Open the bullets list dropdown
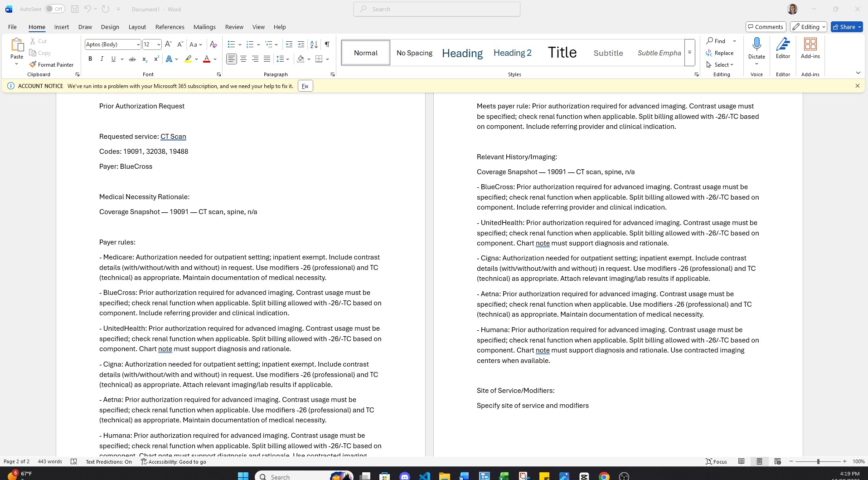868x480 pixels. click(239, 44)
